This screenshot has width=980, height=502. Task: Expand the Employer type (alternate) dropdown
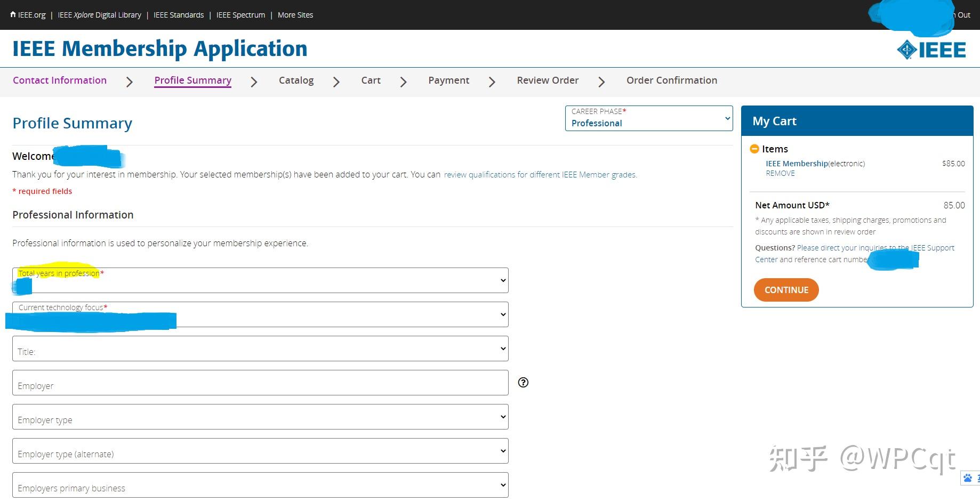click(x=260, y=451)
